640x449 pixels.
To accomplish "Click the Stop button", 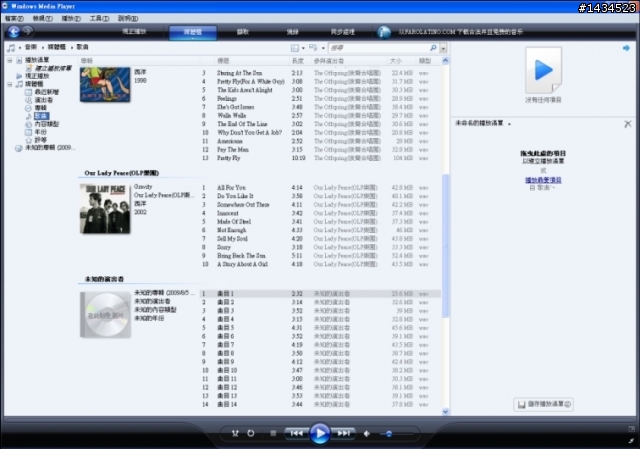I will pos(273,433).
